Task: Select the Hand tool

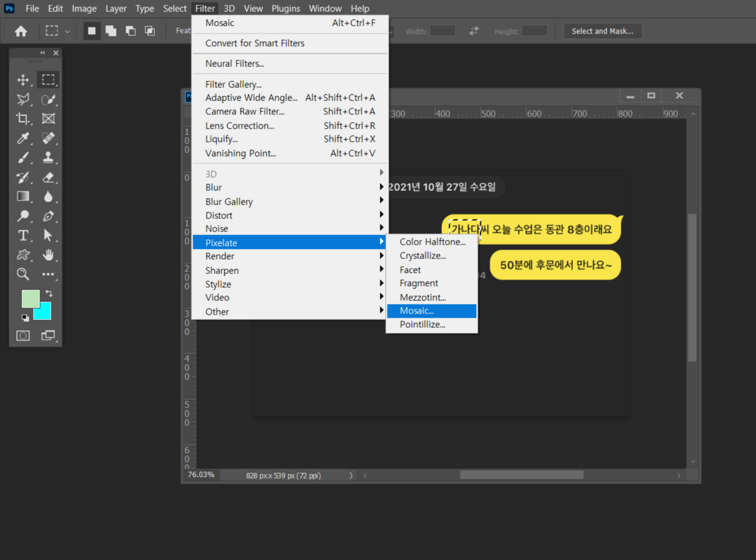Action: point(48,255)
